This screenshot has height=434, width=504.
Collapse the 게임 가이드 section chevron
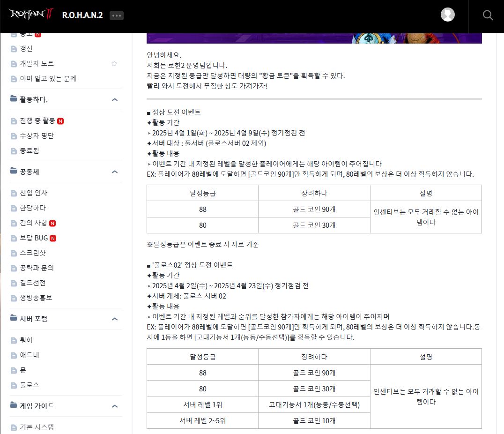click(x=115, y=406)
